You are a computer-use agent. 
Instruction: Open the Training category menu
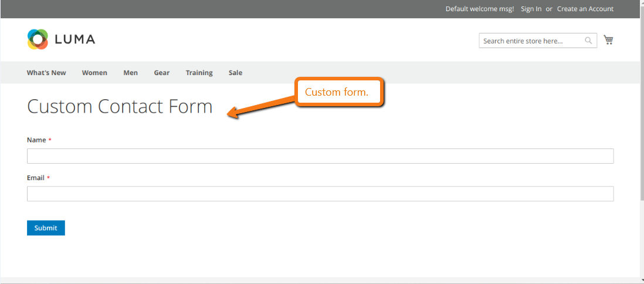click(x=199, y=73)
